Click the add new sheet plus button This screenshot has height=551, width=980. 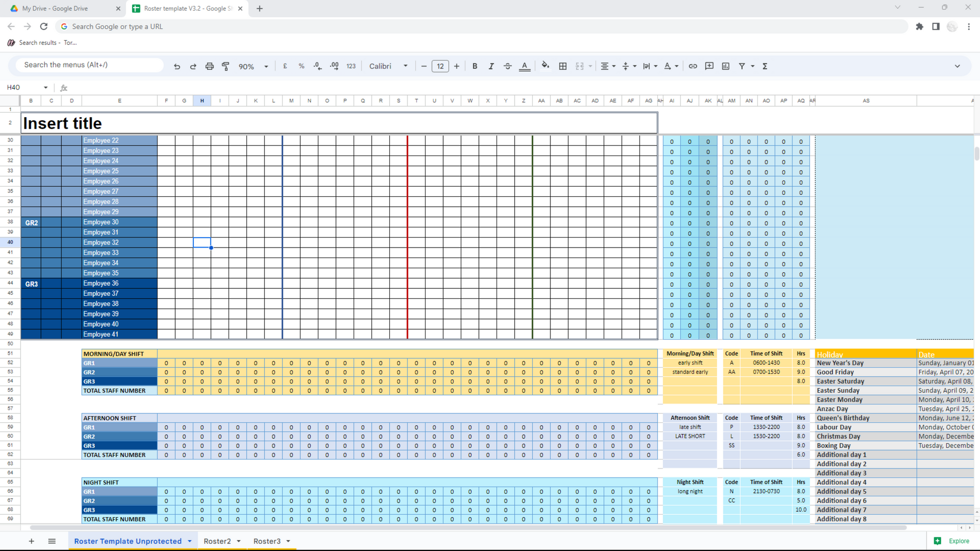coord(31,541)
